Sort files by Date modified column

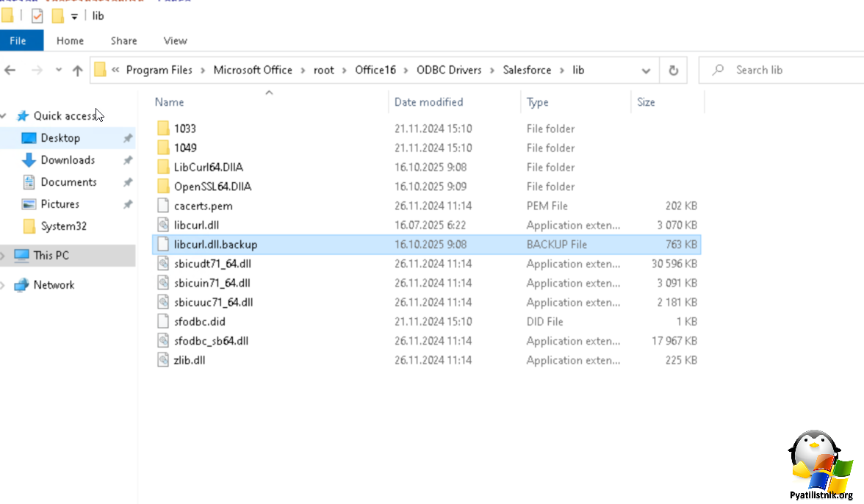pyautogui.click(x=429, y=102)
